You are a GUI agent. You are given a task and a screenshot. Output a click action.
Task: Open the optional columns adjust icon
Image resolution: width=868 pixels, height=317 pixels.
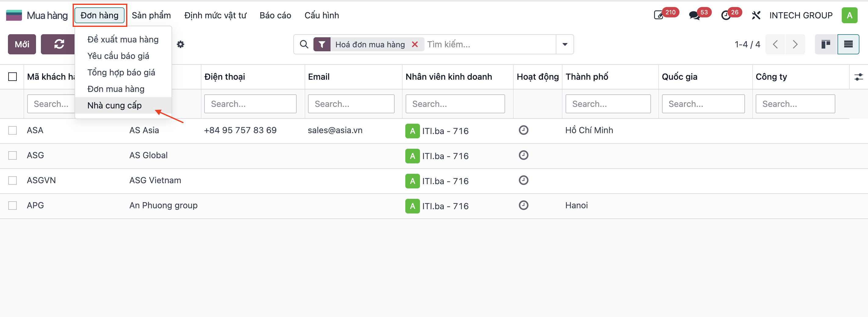click(859, 77)
